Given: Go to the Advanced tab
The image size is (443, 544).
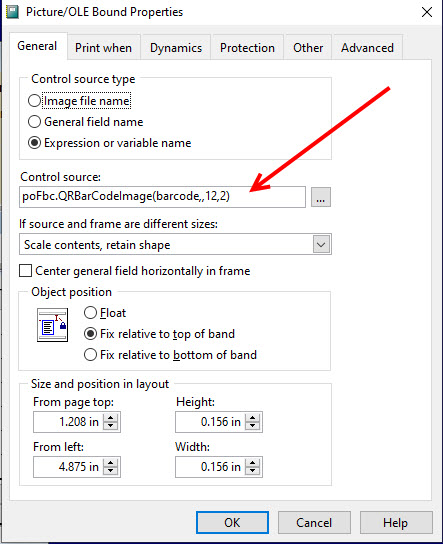Looking at the screenshot, I should point(367,48).
